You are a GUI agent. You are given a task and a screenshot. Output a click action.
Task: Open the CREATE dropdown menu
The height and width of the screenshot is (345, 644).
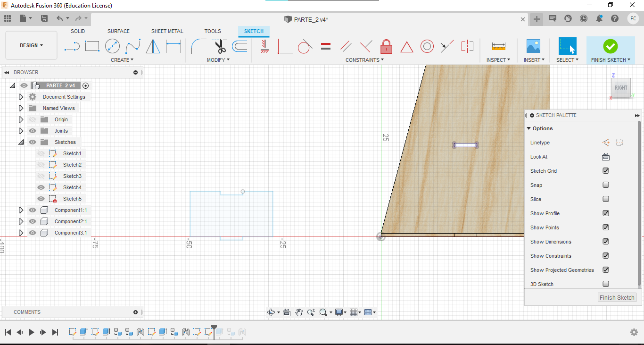[x=122, y=60]
